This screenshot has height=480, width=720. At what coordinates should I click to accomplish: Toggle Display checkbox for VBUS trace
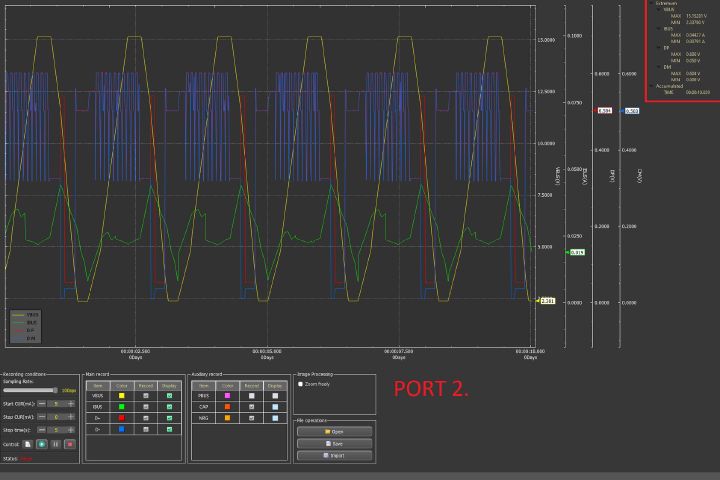pos(168,396)
